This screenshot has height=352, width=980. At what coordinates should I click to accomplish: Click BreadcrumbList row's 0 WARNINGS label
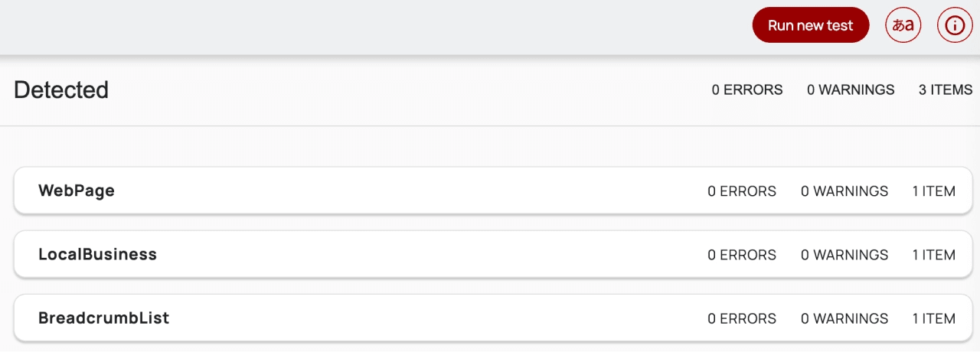(x=844, y=318)
